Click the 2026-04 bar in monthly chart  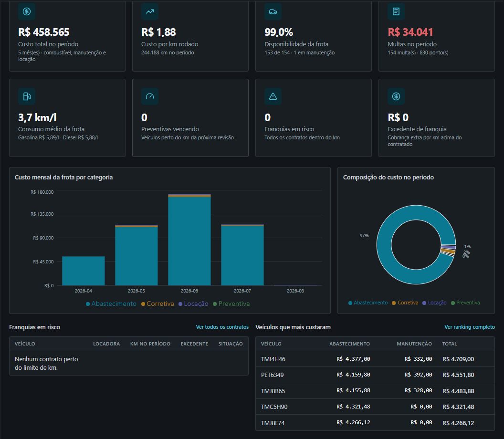(x=83, y=271)
